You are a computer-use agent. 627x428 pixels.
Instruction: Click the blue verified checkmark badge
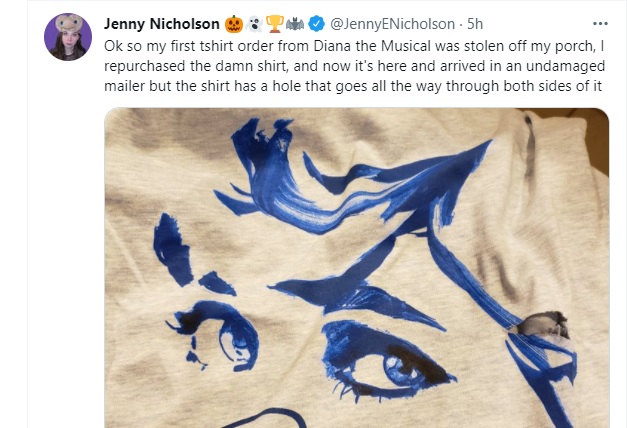coord(316,24)
